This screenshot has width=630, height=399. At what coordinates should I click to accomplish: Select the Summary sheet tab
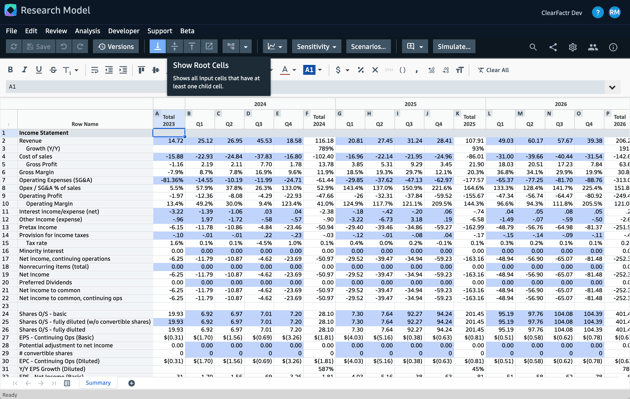coord(98,383)
